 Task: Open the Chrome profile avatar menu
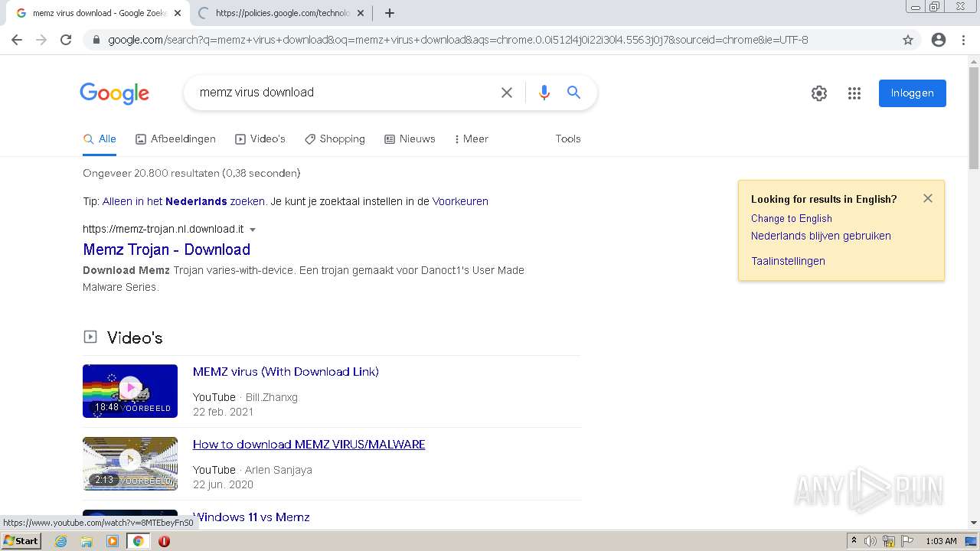coord(939,40)
